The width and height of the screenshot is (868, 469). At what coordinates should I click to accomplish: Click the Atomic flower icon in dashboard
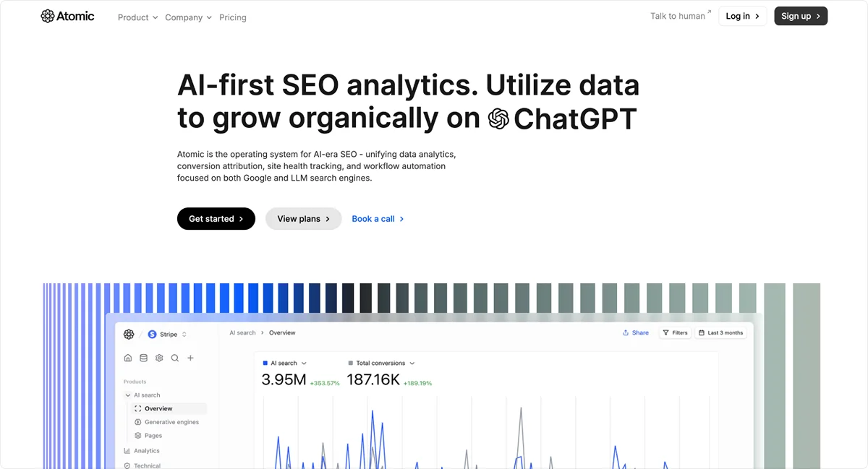point(129,334)
